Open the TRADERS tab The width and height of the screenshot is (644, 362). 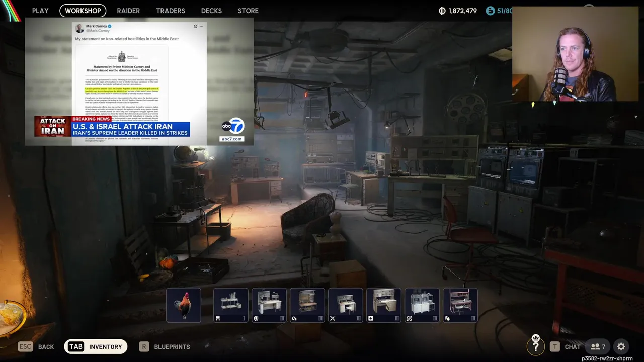[171, 11]
